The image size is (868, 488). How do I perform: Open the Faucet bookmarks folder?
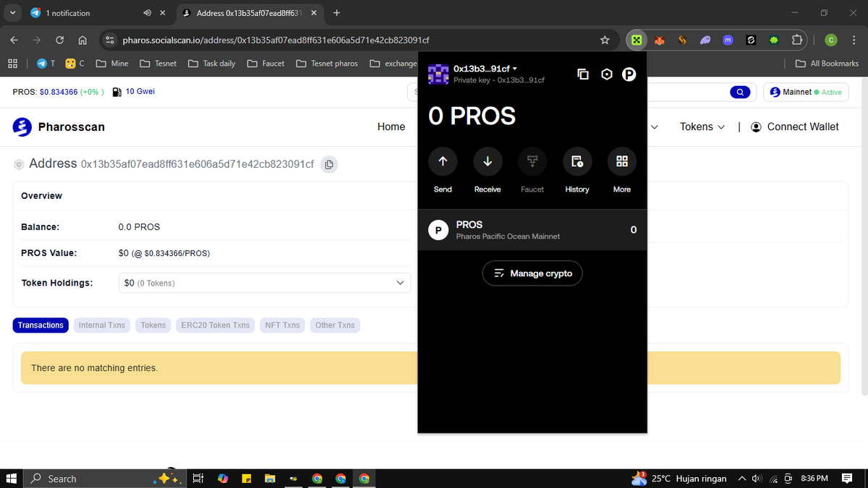click(266, 64)
